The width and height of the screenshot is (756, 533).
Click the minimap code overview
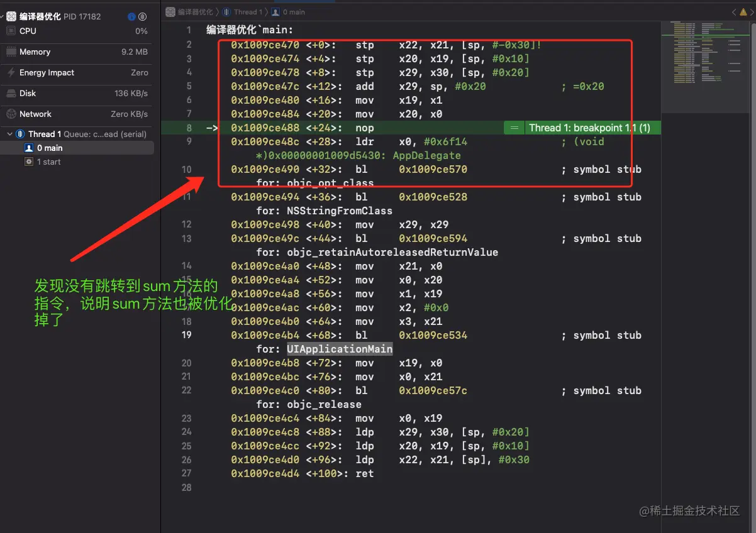[x=705, y=66]
